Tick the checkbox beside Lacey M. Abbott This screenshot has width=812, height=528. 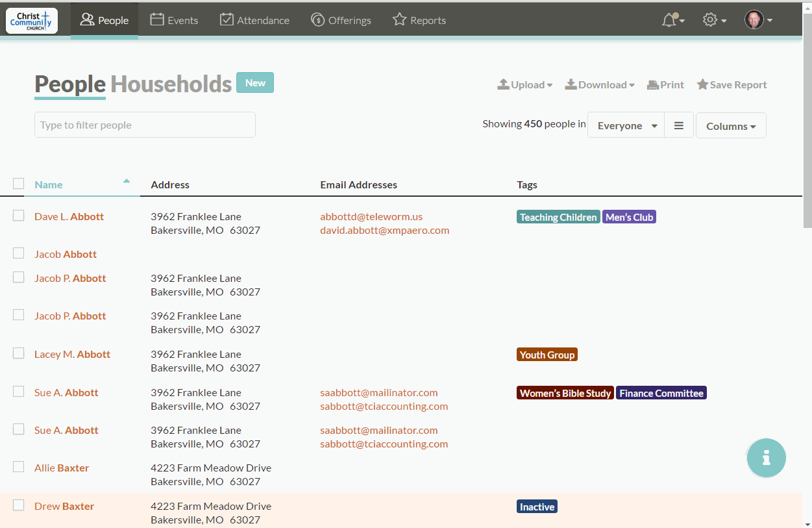point(19,353)
